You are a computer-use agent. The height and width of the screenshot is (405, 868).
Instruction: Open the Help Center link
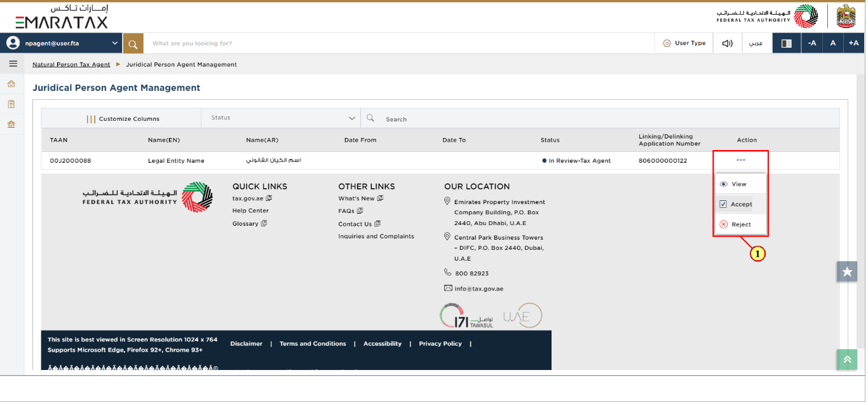pyautogui.click(x=250, y=210)
